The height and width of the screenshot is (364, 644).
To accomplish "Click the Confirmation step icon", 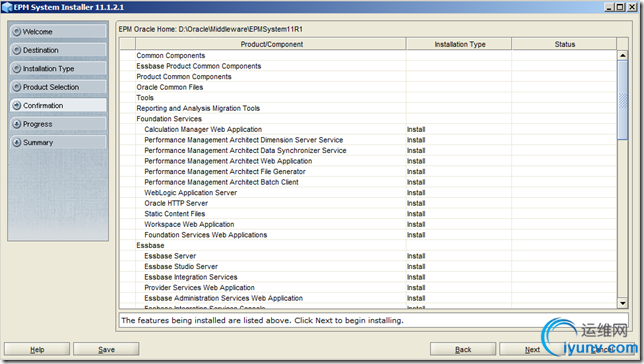I will click(16, 105).
